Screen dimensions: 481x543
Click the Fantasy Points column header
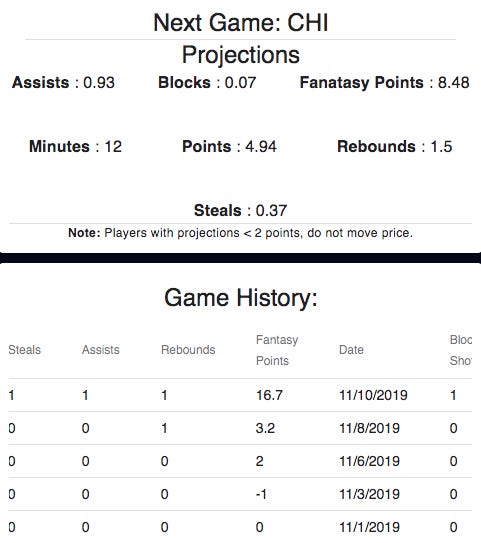[x=277, y=350]
